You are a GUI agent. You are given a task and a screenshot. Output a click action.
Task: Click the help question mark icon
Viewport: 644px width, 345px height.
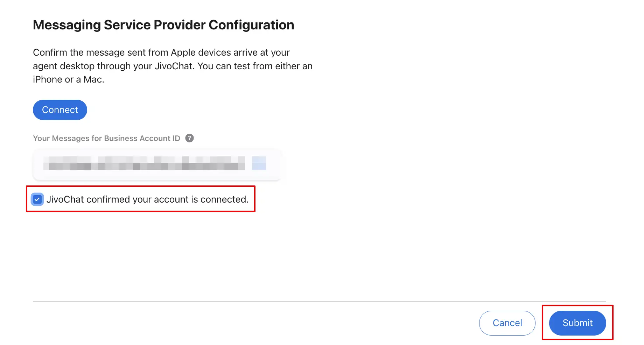click(189, 138)
